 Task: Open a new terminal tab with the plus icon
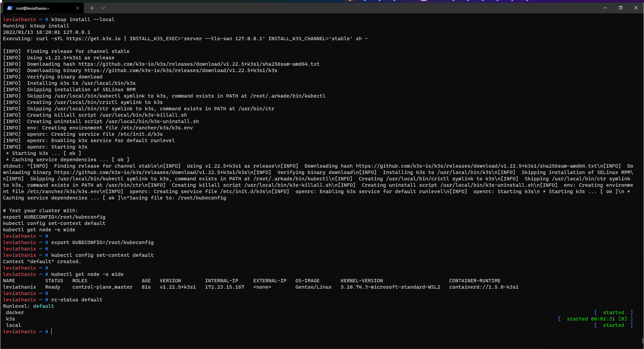91,8
